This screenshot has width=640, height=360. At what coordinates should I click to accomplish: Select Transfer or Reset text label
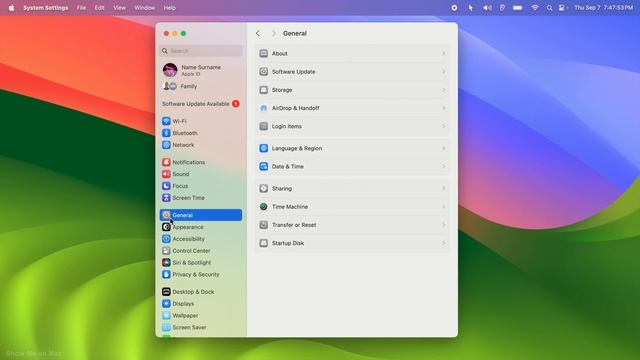[x=294, y=225]
